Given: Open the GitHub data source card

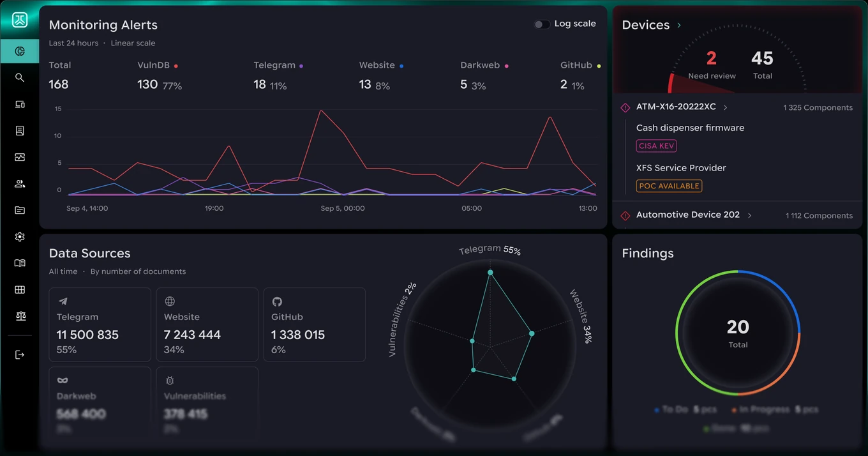Looking at the screenshot, I should [315, 324].
